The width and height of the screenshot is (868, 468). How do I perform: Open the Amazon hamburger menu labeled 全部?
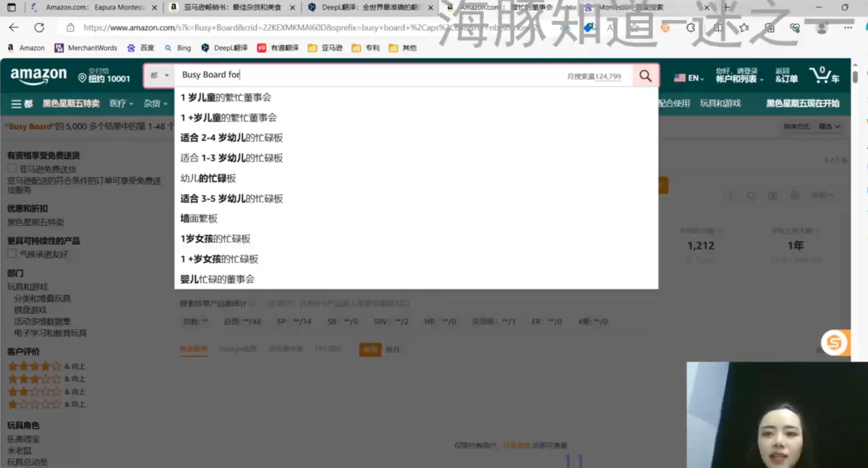(x=20, y=103)
